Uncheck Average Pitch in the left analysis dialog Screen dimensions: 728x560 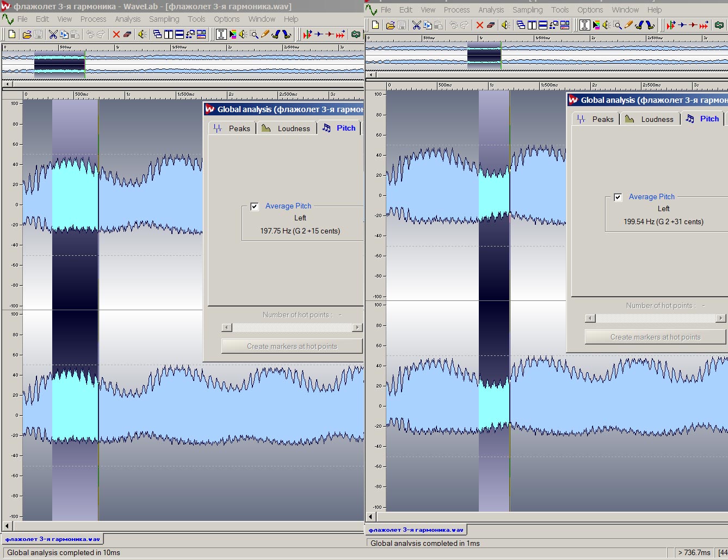coord(254,206)
